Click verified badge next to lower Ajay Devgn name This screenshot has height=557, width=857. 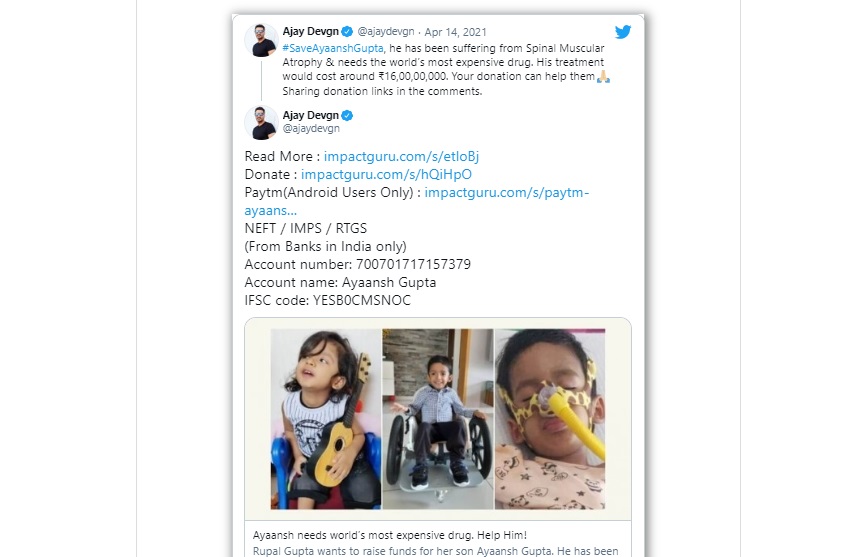click(347, 115)
